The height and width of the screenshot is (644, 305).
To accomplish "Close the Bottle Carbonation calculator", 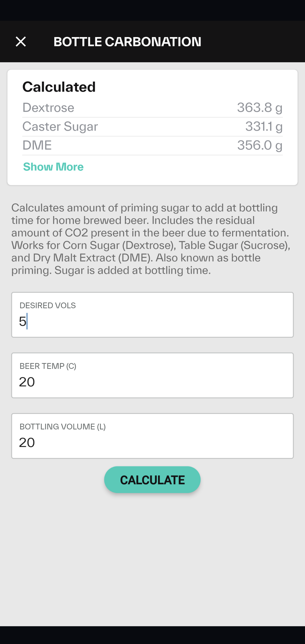I will tap(21, 42).
